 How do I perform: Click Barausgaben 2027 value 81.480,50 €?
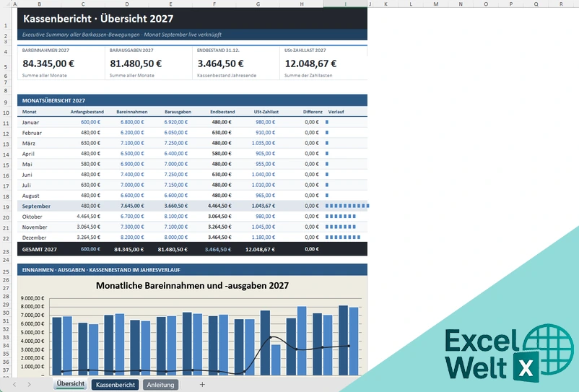click(x=136, y=64)
